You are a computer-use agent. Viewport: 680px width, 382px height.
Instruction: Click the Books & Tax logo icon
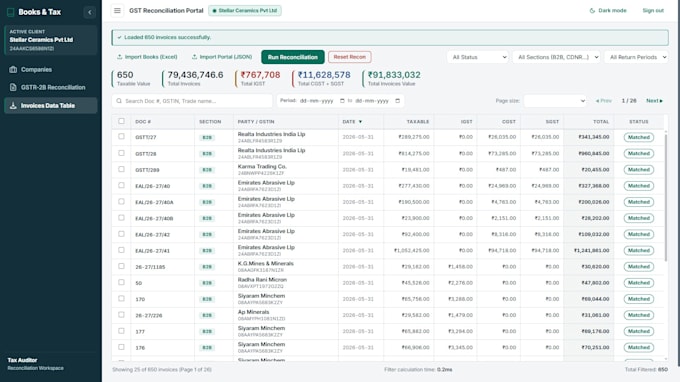point(10,12)
